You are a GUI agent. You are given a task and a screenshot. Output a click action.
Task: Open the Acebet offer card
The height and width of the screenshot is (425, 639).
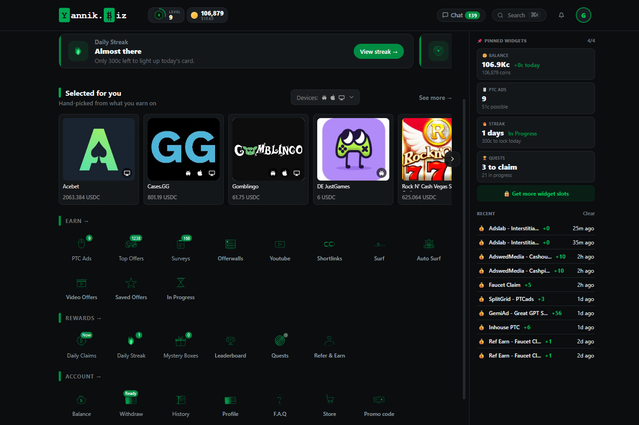tap(99, 159)
